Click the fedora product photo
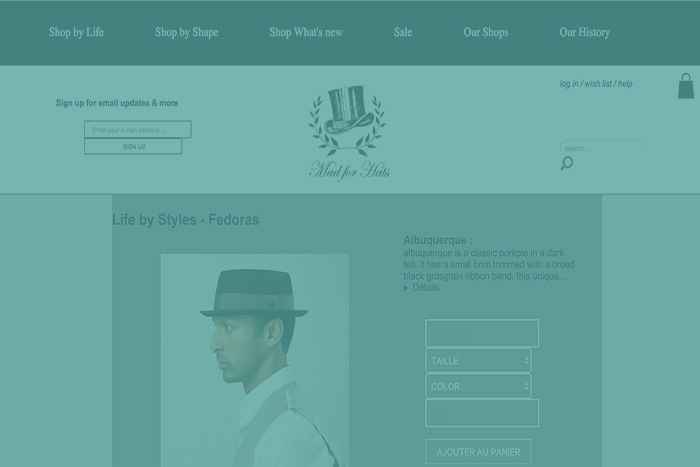 255,360
